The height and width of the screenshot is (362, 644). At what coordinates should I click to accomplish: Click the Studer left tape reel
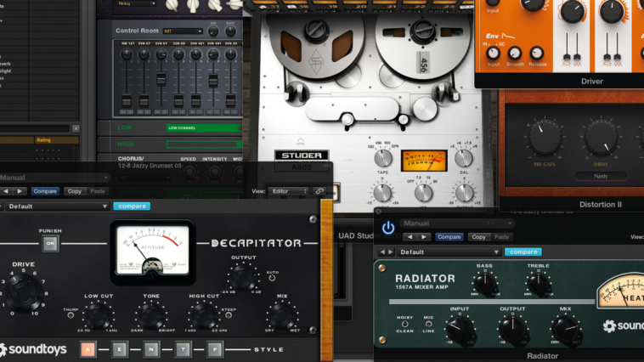pyautogui.click(x=316, y=45)
